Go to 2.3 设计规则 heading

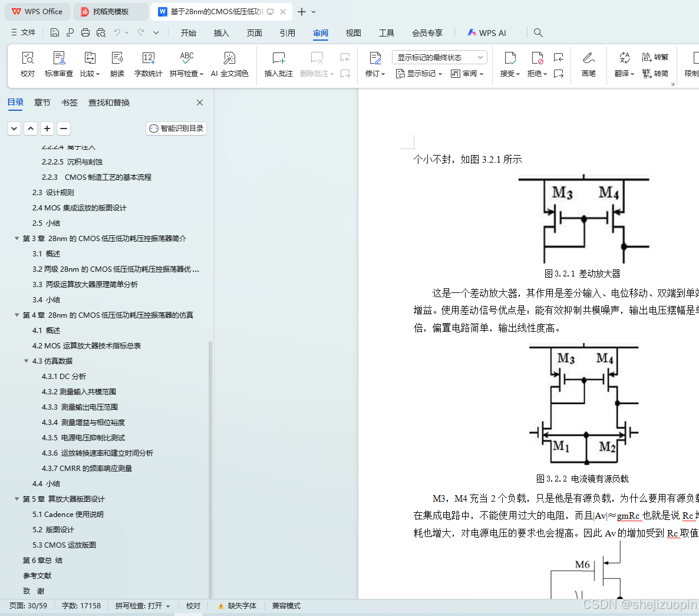pyautogui.click(x=53, y=193)
